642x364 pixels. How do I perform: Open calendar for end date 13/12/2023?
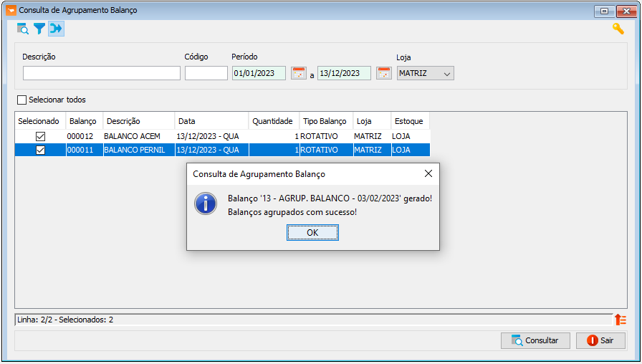[384, 73]
